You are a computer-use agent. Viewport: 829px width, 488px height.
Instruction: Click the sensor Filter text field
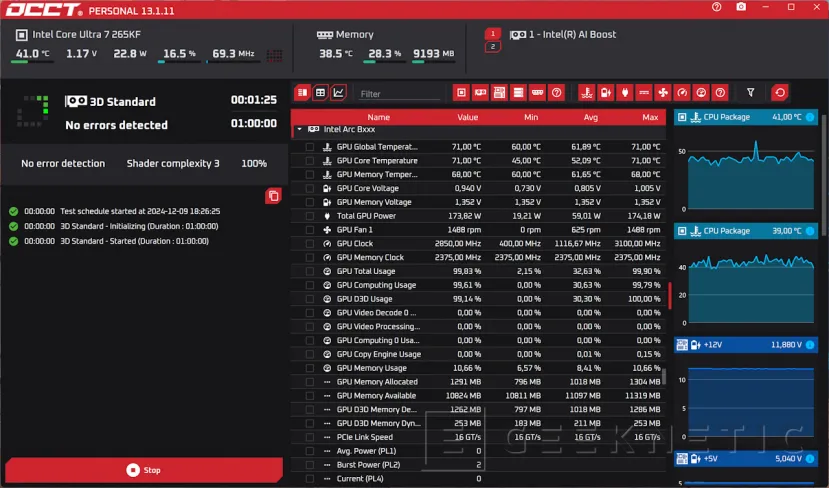399,94
